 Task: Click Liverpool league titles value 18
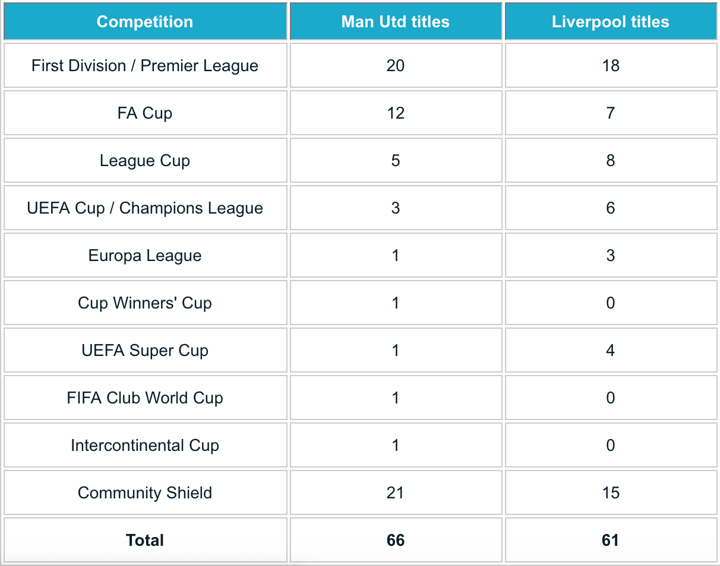[610, 66]
